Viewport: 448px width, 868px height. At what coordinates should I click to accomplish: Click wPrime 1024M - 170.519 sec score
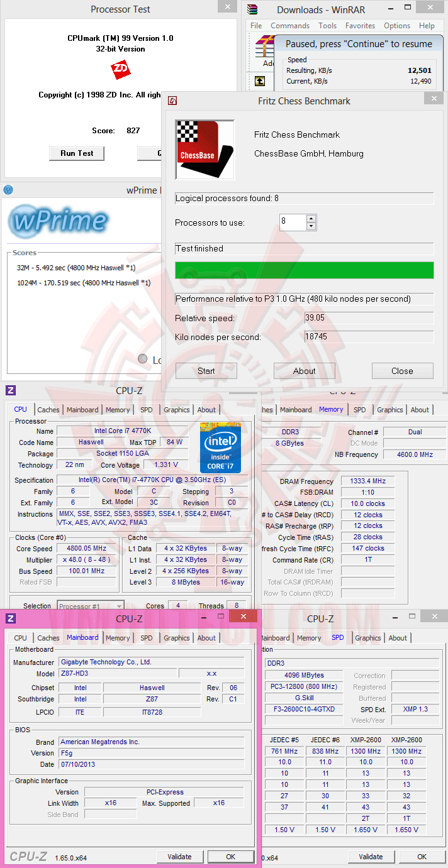[84, 283]
